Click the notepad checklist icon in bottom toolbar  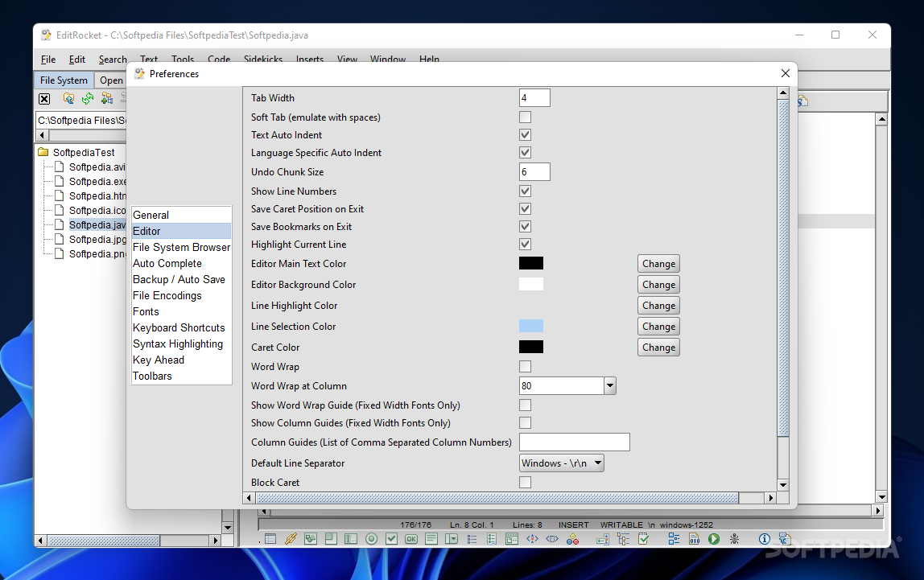644,538
